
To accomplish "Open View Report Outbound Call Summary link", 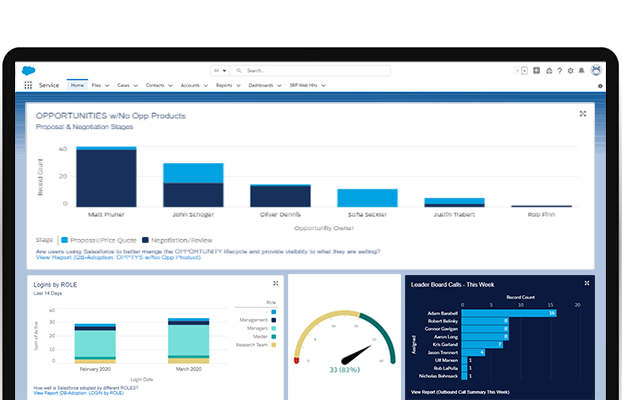I will pyautogui.click(x=460, y=392).
